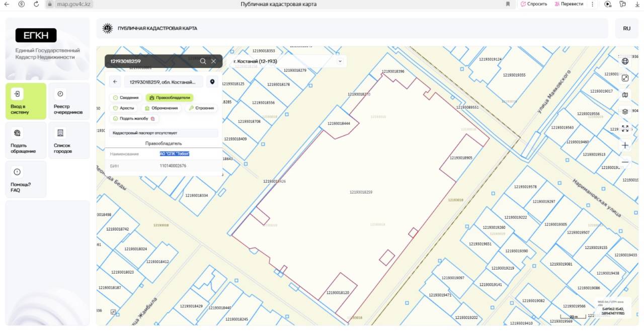Click the Подать жалобу button
This screenshot has height=331, width=644.
click(134, 119)
